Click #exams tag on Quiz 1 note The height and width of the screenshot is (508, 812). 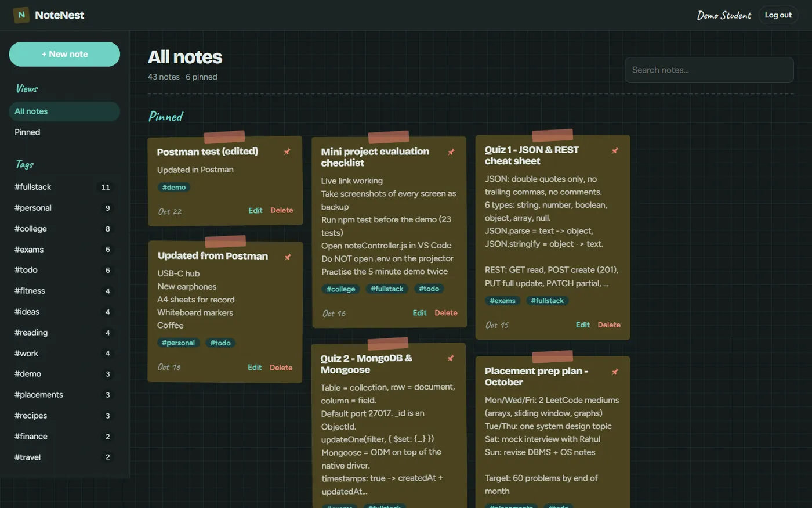point(503,301)
